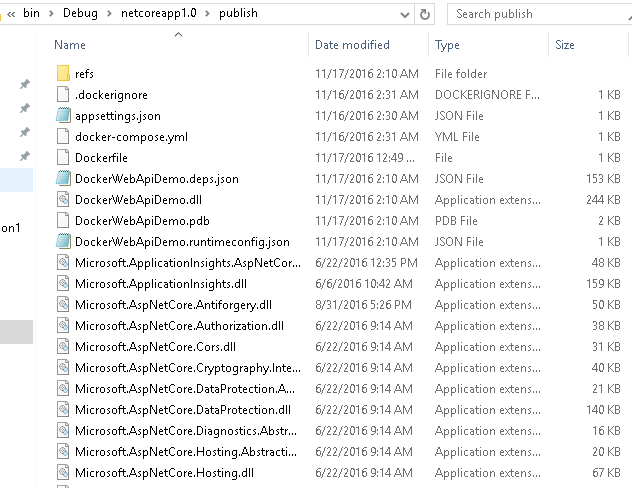Click the 140 KB size value

tap(603, 409)
